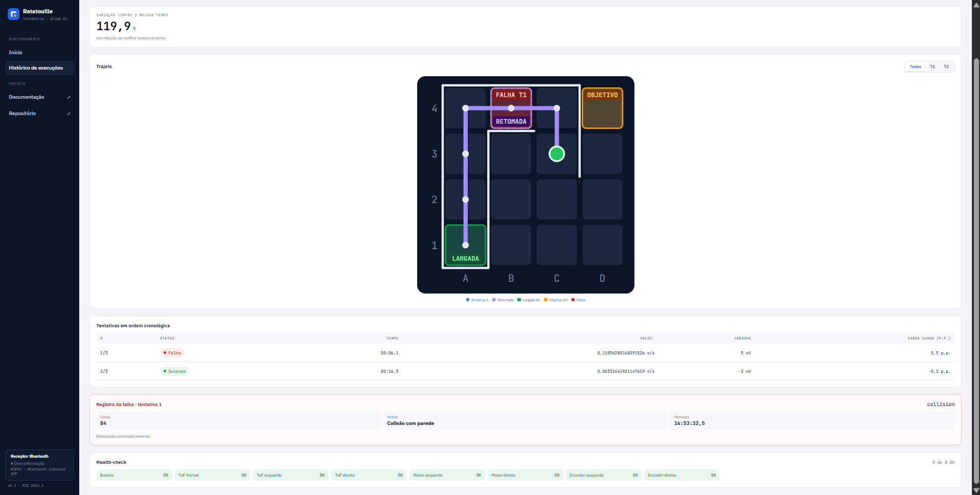This screenshot has width=980, height=495.
Task: Click the Sucesso status badge in row 2/3
Action: [x=175, y=371]
